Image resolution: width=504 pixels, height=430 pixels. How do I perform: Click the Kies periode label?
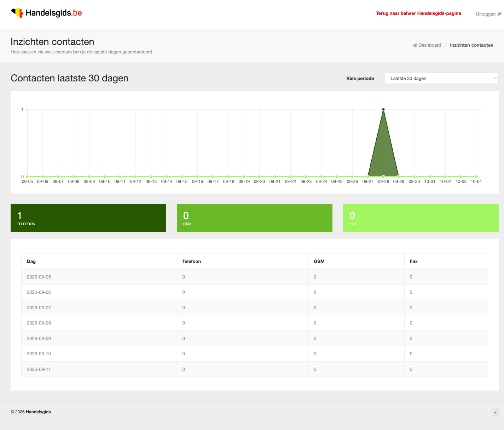pos(360,78)
